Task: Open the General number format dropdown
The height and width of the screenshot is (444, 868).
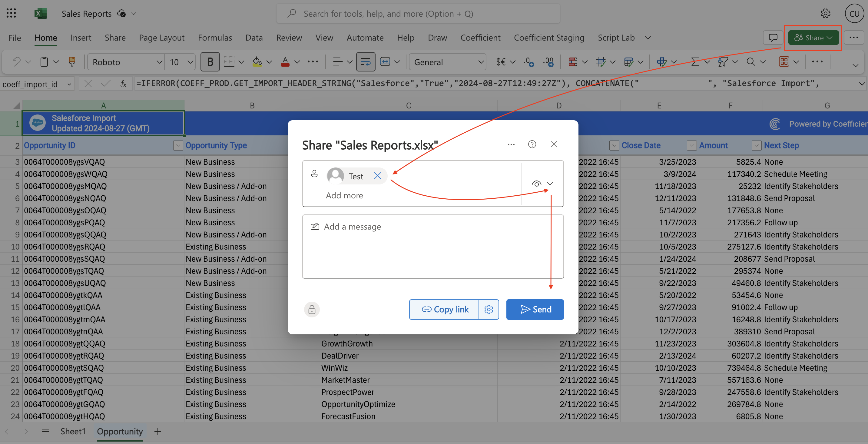Action: point(481,62)
